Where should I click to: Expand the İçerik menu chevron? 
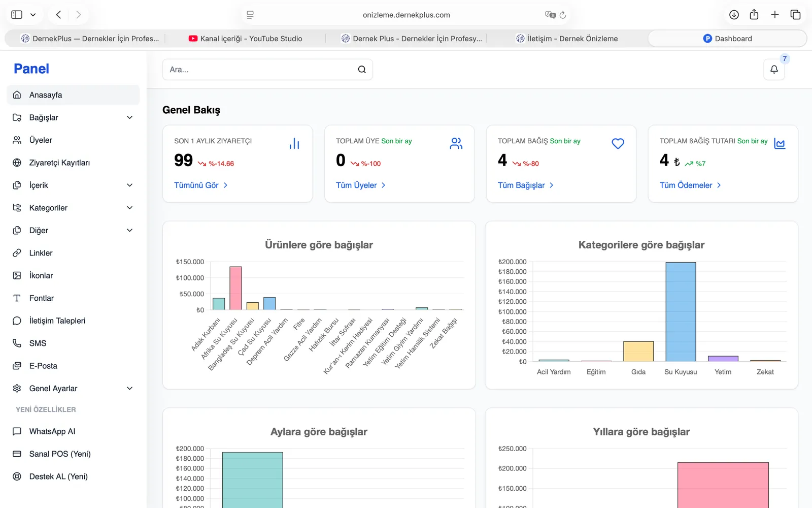130,185
